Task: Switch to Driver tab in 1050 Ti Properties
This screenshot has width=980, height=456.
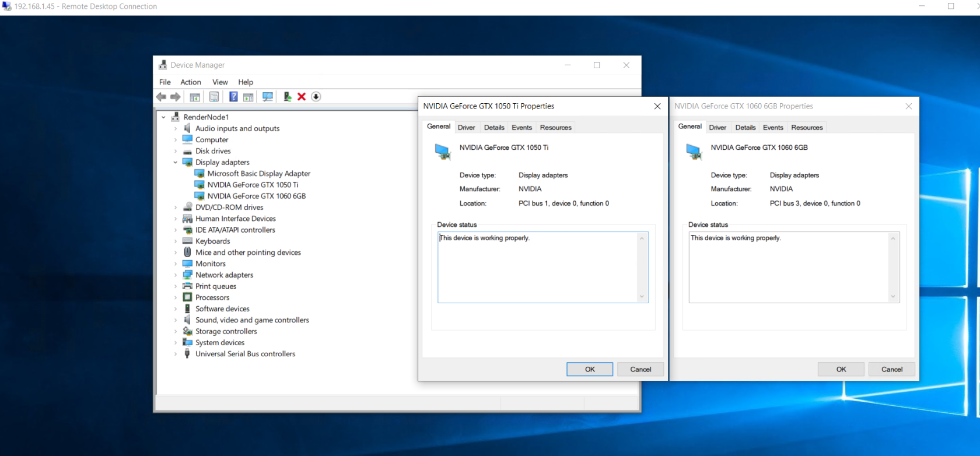Action: (x=466, y=128)
